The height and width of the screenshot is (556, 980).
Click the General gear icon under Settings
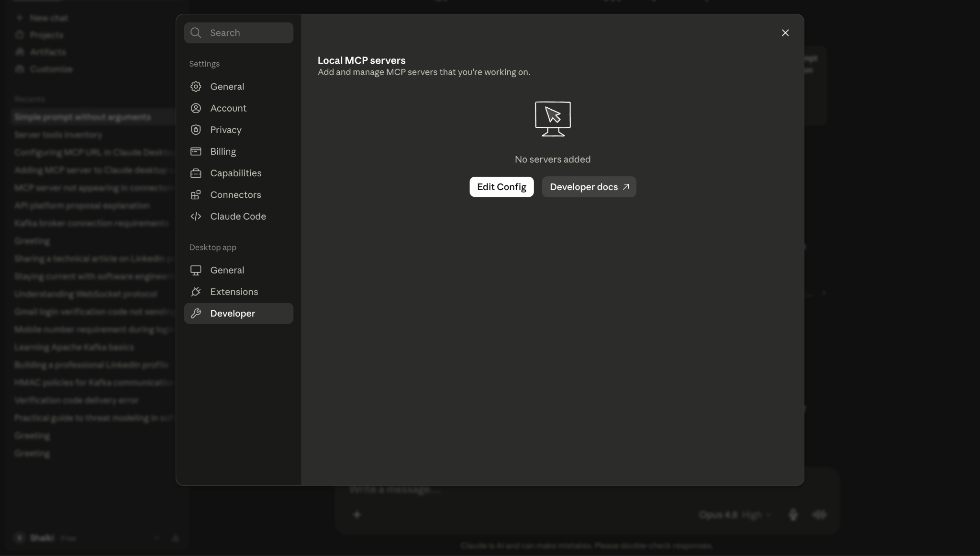(x=196, y=87)
